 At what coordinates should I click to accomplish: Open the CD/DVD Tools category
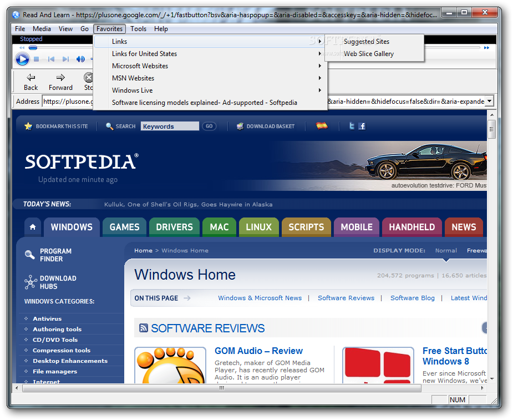tap(55, 340)
